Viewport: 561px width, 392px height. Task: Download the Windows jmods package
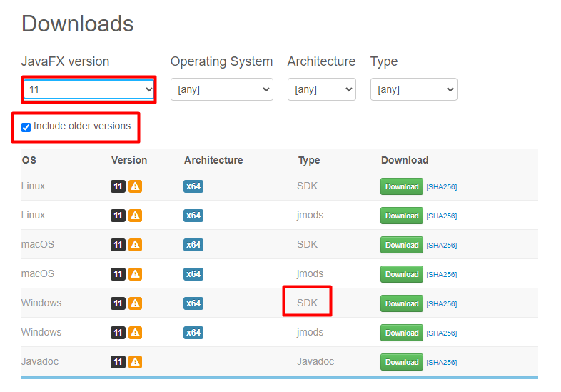point(401,333)
